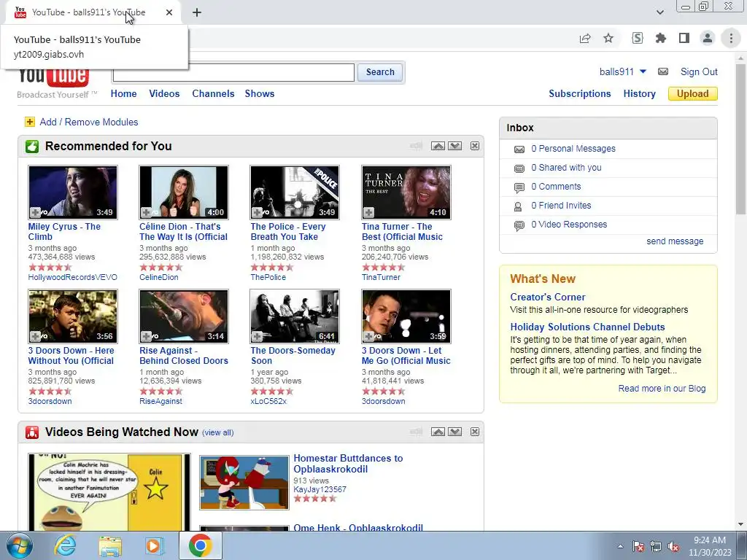
Task: Open the Videos tab
Action: point(164,94)
